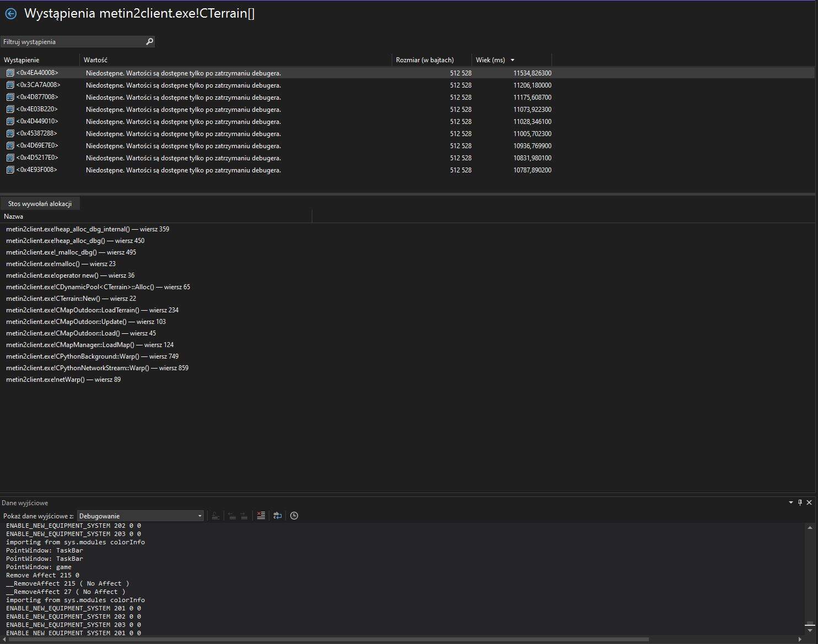Screen dimensions: 818x644
Task: Click horizontal scrollbar right arrow
Action: (800, 640)
